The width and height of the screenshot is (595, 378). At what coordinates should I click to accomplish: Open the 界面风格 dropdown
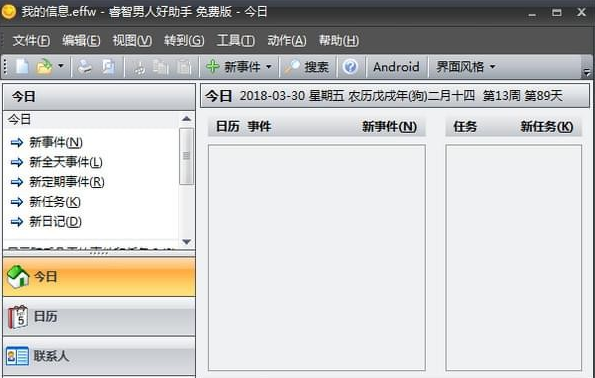pos(465,67)
